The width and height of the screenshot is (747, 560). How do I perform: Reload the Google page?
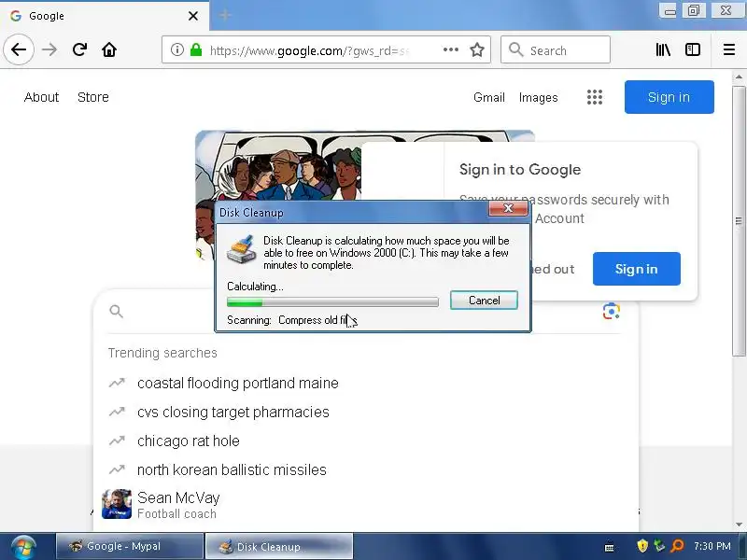tap(79, 49)
